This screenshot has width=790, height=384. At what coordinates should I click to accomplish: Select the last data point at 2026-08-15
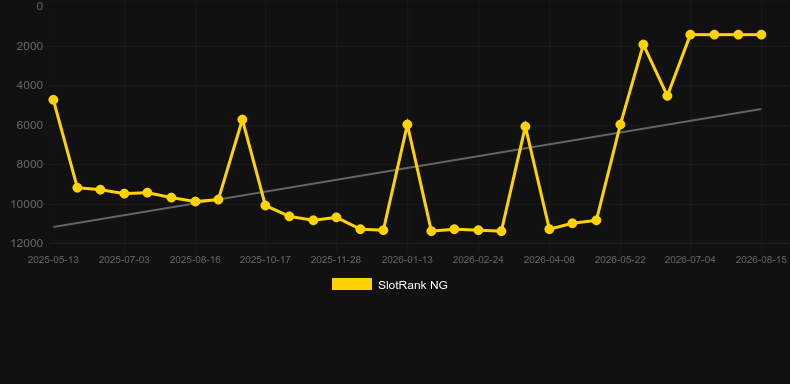tap(761, 34)
